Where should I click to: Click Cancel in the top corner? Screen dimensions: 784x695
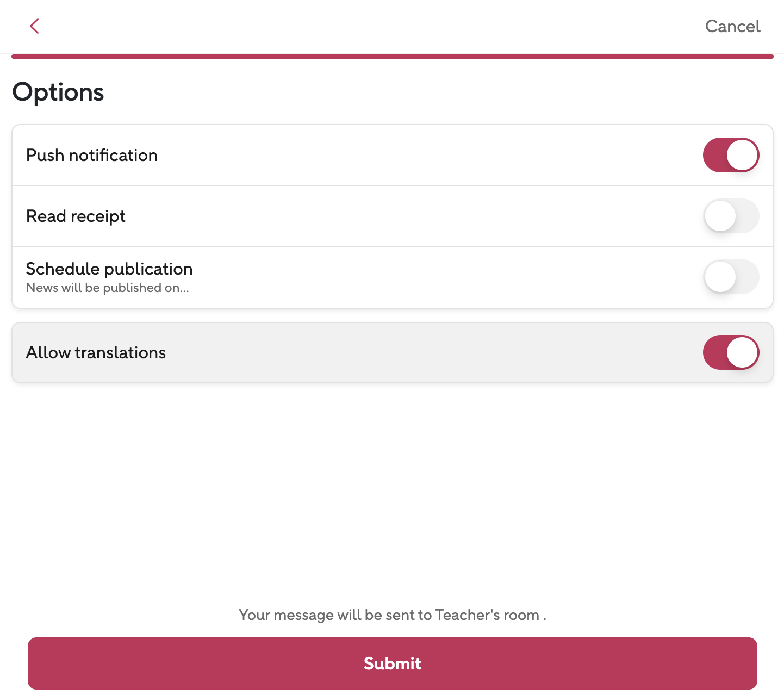coord(732,26)
